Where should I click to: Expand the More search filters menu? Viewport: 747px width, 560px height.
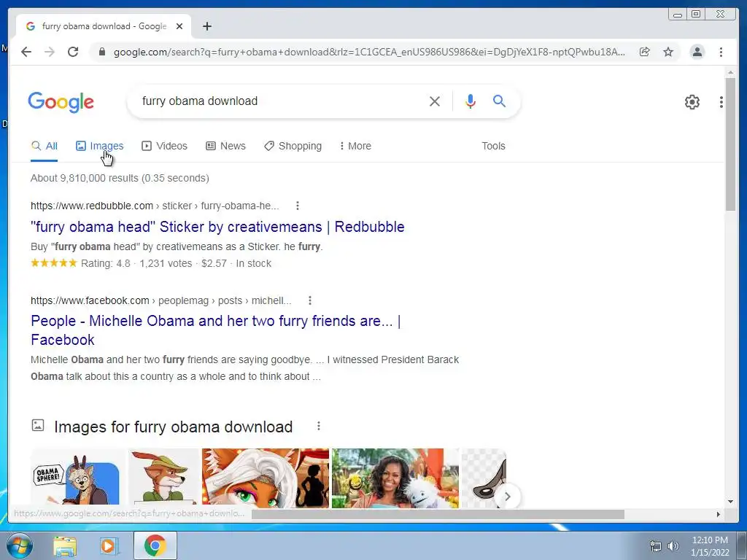click(x=355, y=146)
